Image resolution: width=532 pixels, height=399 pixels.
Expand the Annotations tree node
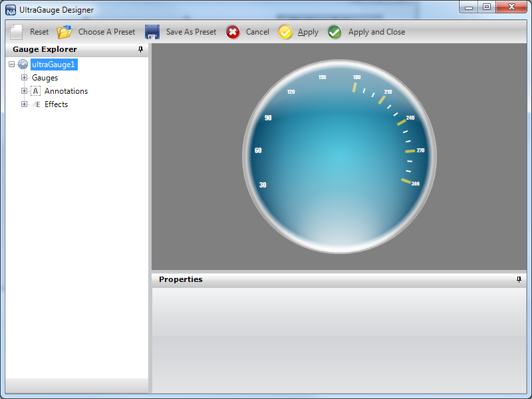tap(24, 91)
